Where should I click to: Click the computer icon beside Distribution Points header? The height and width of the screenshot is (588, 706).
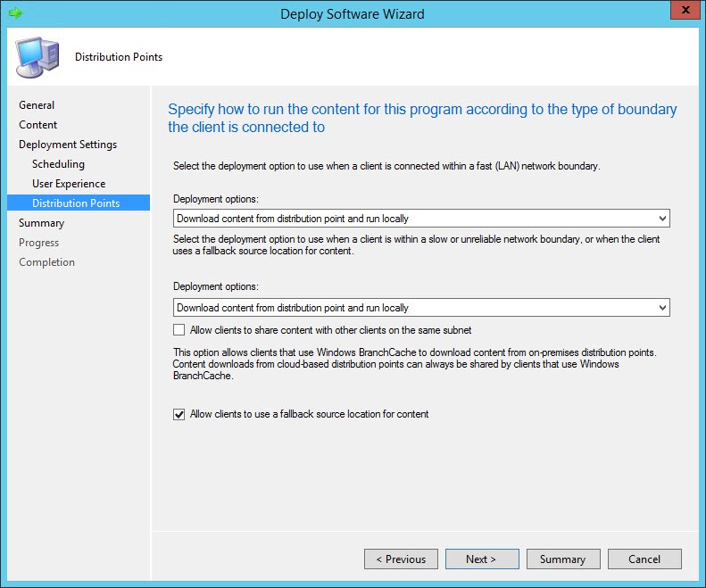coord(37,57)
